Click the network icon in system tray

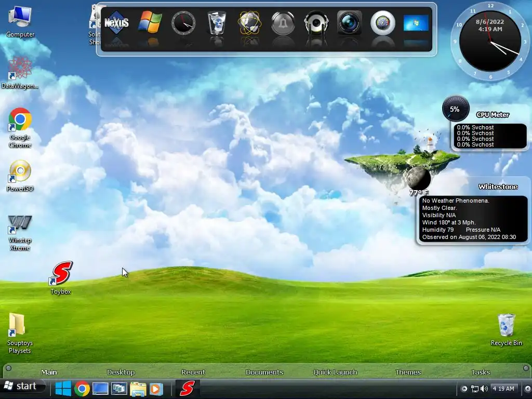click(x=475, y=389)
